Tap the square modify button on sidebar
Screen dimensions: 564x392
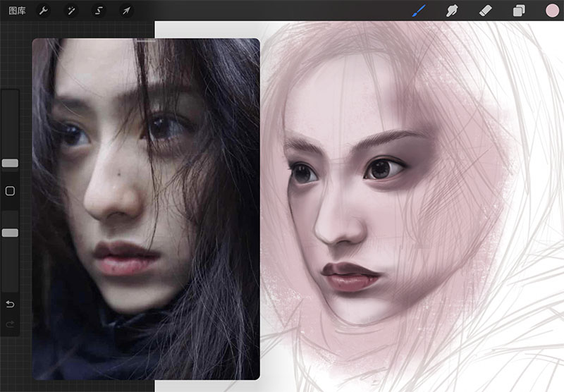[x=10, y=191]
